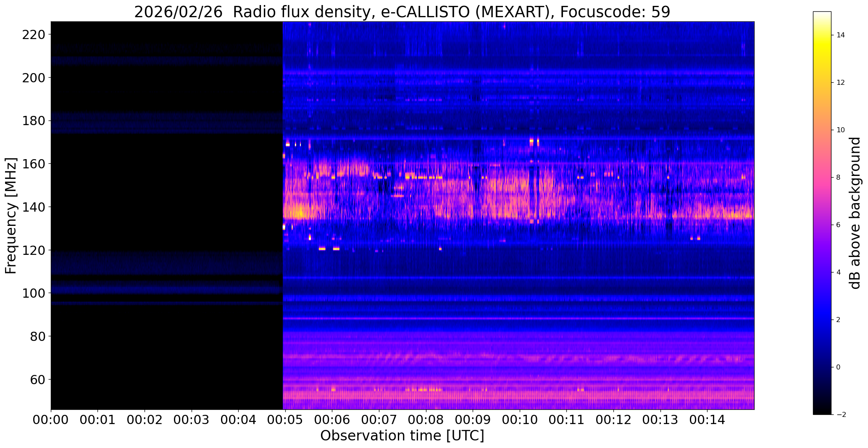
Task: Select the 100 frequency tick label
Action: (33, 293)
